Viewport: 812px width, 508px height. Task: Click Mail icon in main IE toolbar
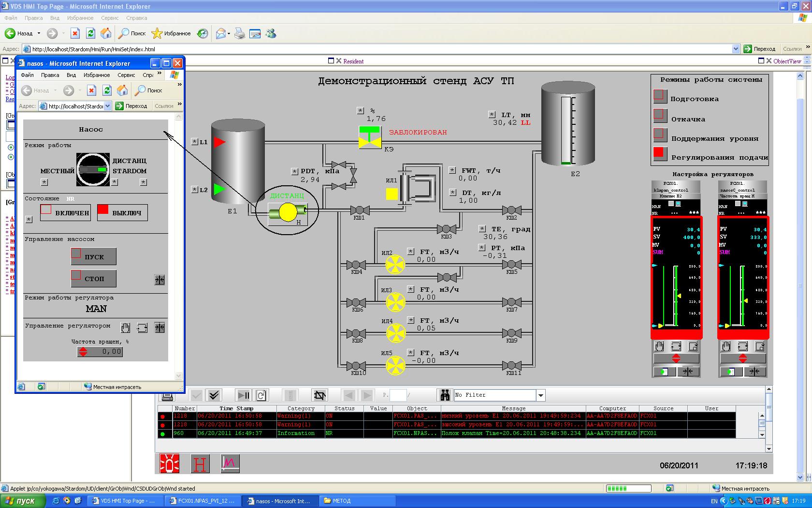[x=220, y=33]
